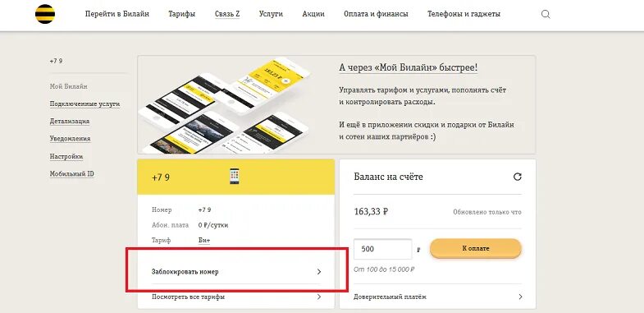
Task: Click the Заблокировать номер link
Action: point(185,272)
